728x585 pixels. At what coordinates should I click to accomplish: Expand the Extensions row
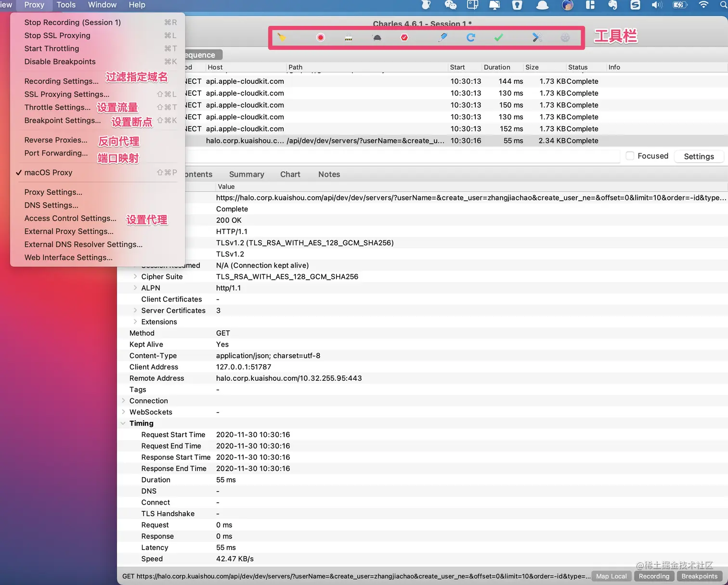pyautogui.click(x=135, y=322)
